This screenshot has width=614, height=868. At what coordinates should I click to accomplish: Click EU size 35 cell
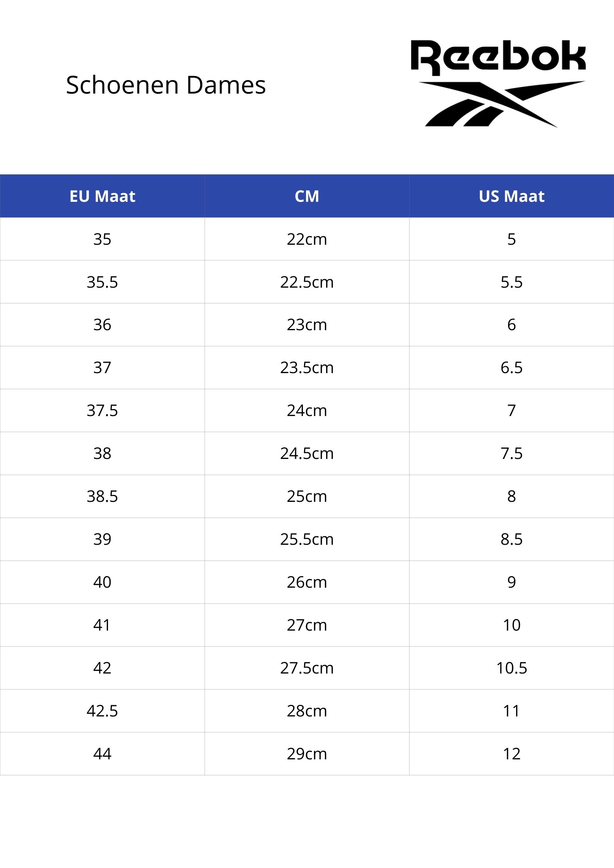pos(102,239)
